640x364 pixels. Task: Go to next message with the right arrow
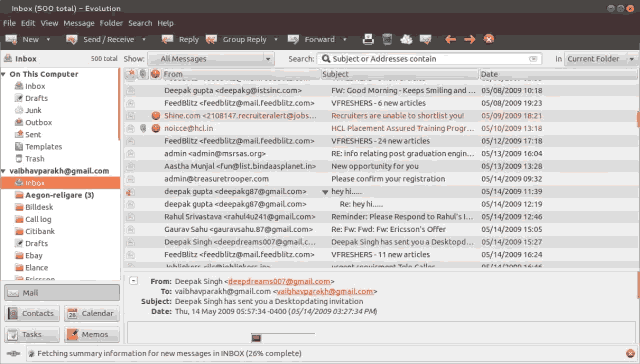point(469,39)
